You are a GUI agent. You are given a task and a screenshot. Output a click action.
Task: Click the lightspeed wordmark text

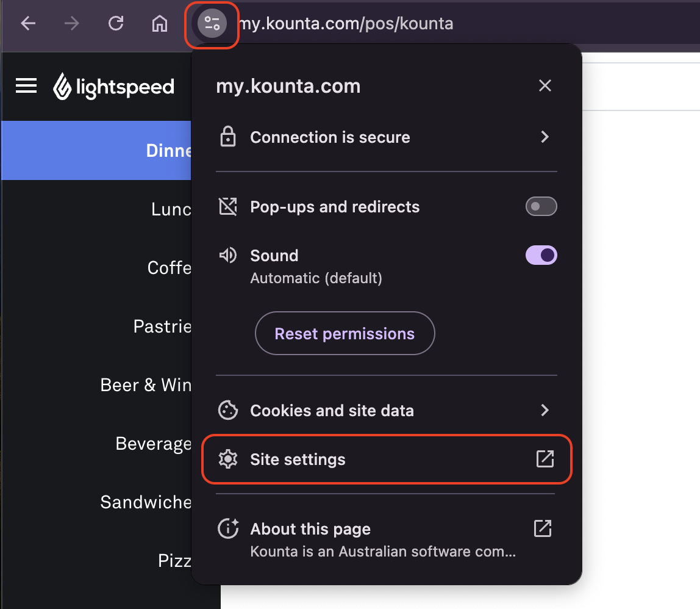point(125,88)
